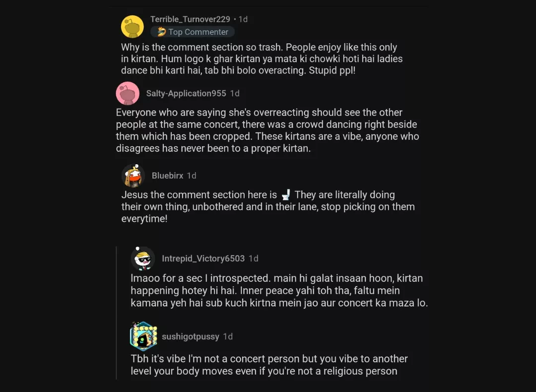536x392 pixels.
Task: Open the Terrible_Turnover229 username link
Action: pyautogui.click(x=190, y=19)
